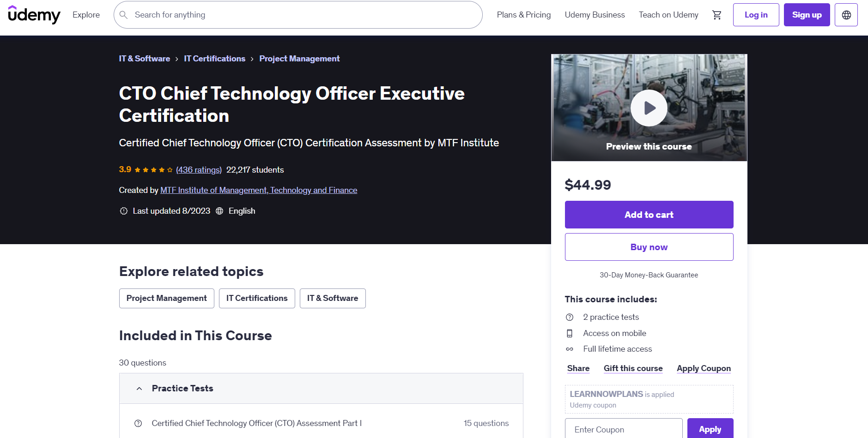The width and height of the screenshot is (868, 438).
Task: Open the 436 ratings link
Action: (199, 170)
